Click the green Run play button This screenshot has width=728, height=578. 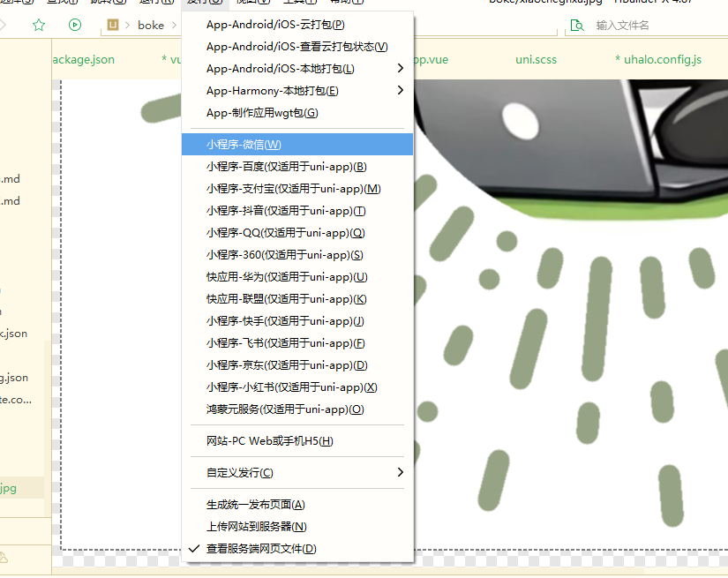(x=74, y=26)
